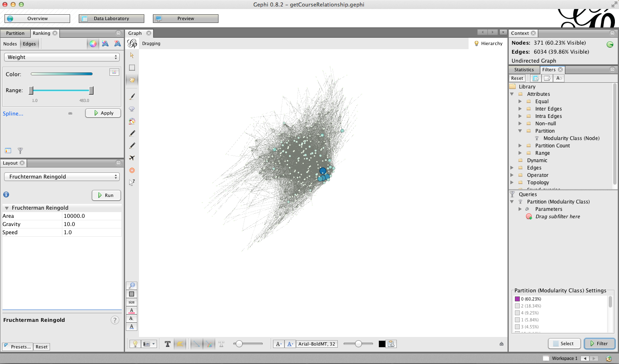Screen dimensions: 619x364
Task: Run the Fruchterman Reingold layout
Action: click(x=106, y=195)
